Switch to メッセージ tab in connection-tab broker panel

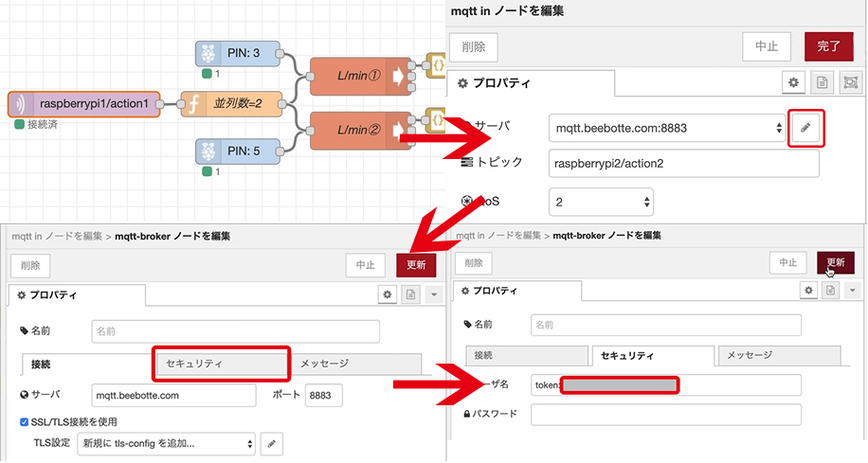pos(355,364)
